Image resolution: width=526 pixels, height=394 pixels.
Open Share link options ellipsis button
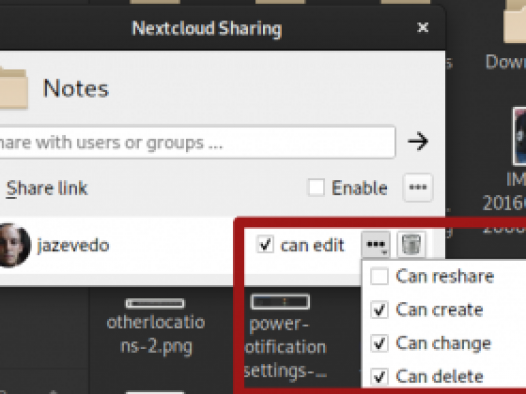tap(418, 187)
